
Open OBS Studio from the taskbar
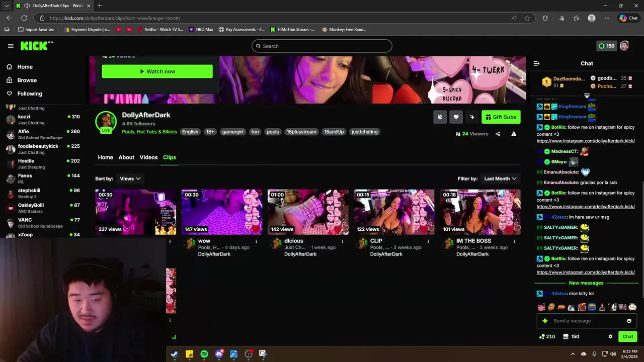click(248, 354)
